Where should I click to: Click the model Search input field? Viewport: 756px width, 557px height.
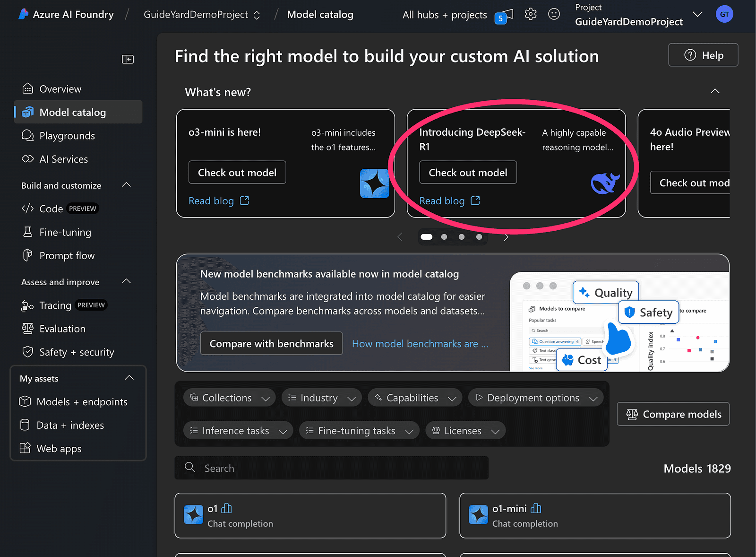coord(332,468)
